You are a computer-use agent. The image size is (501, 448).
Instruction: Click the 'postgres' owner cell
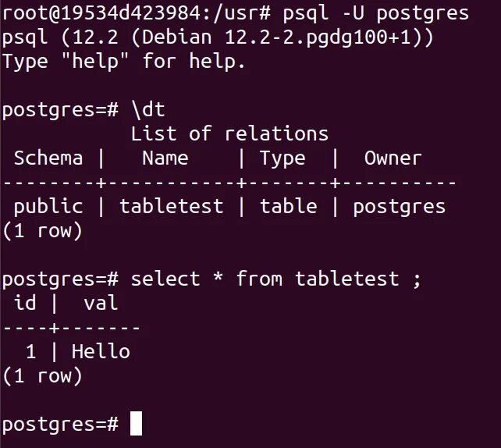click(399, 207)
